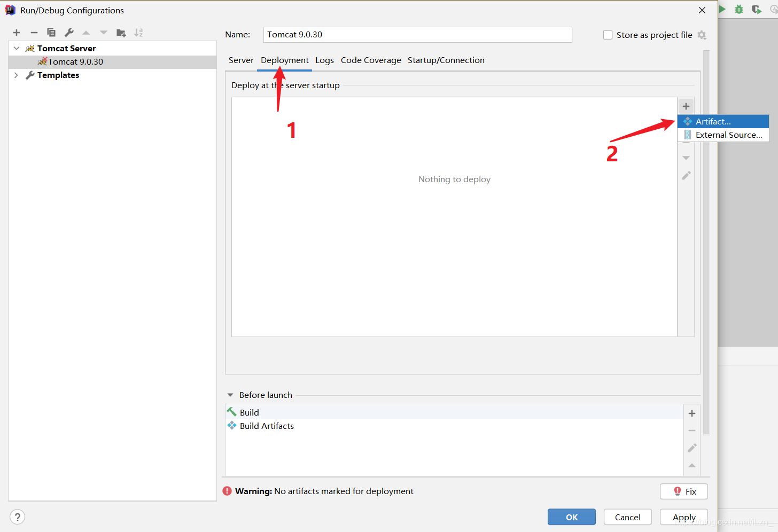Image resolution: width=778 pixels, height=532 pixels.
Task: Remove before-launch task minus icon
Action: pyautogui.click(x=692, y=431)
